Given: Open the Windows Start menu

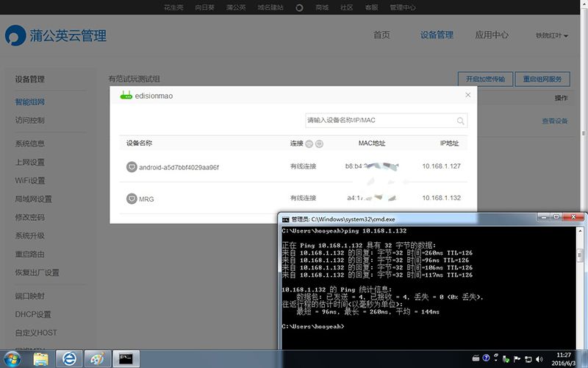Looking at the screenshot, I should tap(14, 358).
